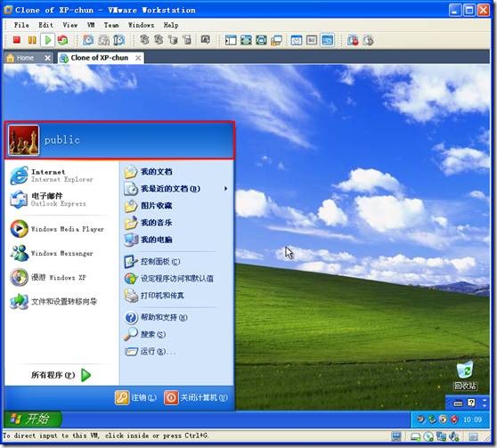Click the Show/Hide Sidebar toolbar icon
Screen dimensions: 497x448
pyautogui.click(x=231, y=40)
